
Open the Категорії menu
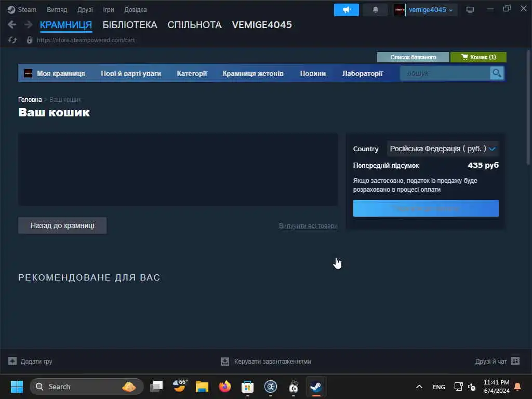point(192,73)
